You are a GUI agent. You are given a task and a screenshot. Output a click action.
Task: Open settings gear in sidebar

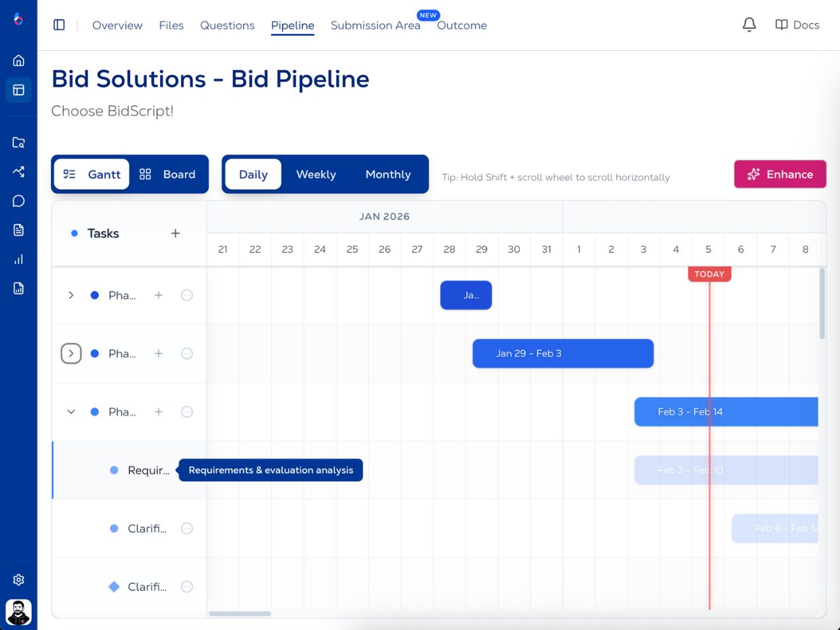click(x=18, y=580)
